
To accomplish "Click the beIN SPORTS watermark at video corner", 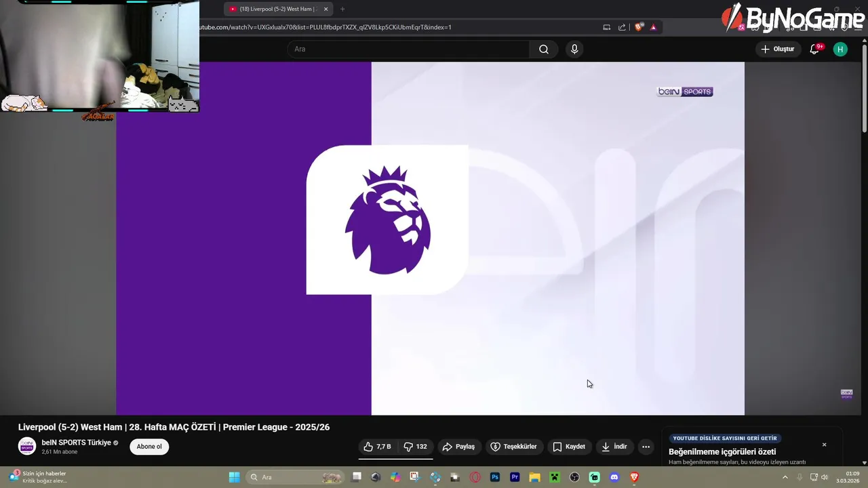I will (x=846, y=394).
